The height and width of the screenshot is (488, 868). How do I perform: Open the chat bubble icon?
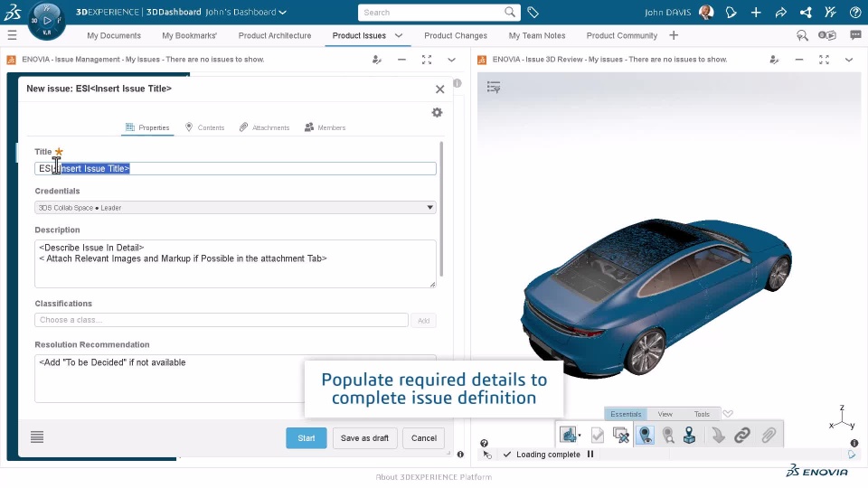[856, 35]
